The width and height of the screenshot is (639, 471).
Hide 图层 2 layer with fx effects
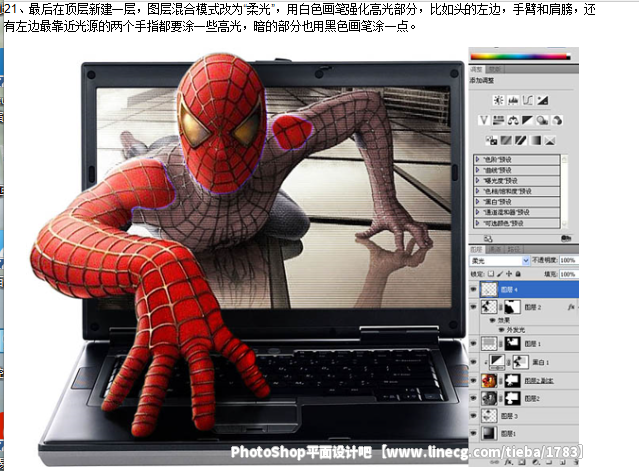[473, 307]
